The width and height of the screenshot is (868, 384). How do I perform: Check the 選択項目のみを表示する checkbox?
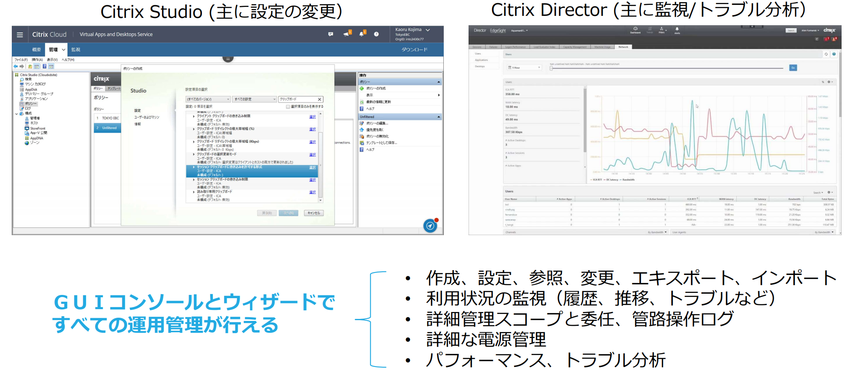click(x=288, y=107)
